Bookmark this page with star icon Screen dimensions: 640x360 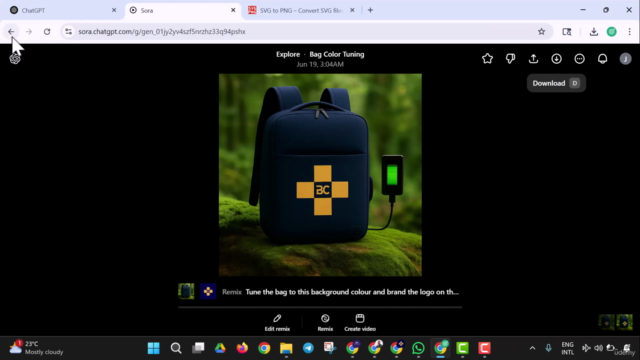(541, 31)
